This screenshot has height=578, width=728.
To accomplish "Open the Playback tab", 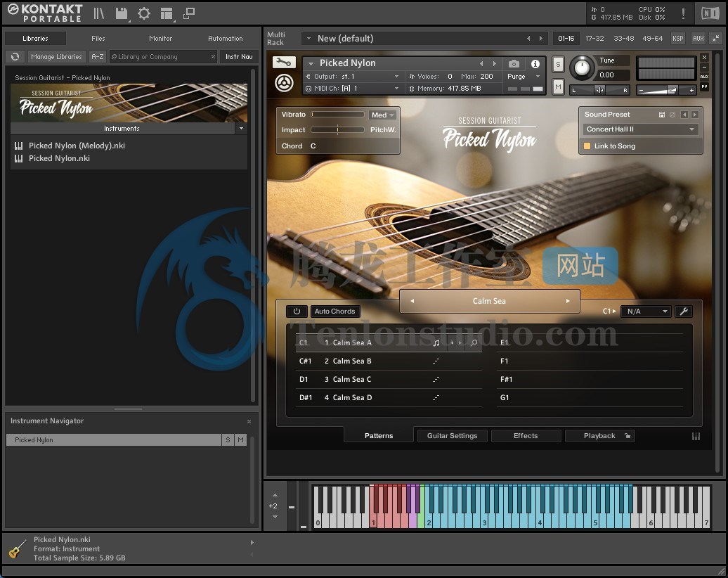I will coord(599,436).
